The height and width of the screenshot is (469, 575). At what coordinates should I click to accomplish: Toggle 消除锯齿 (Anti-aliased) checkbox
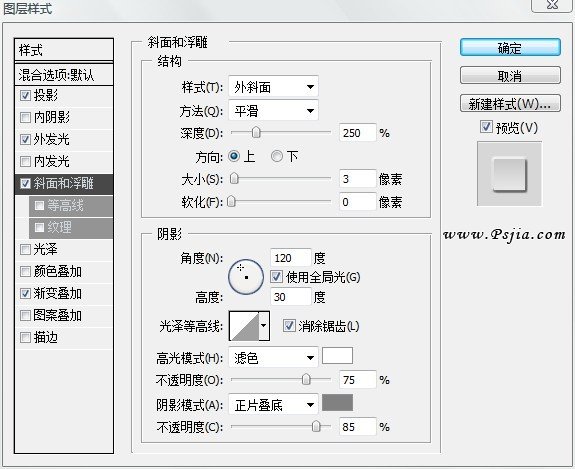pos(289,326)
